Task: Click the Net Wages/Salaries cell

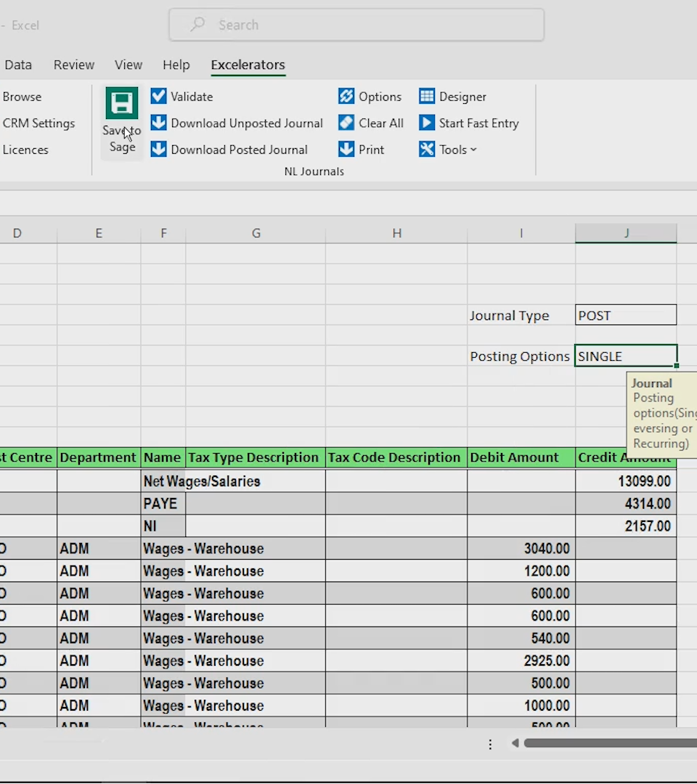Action: click(202, 481)
